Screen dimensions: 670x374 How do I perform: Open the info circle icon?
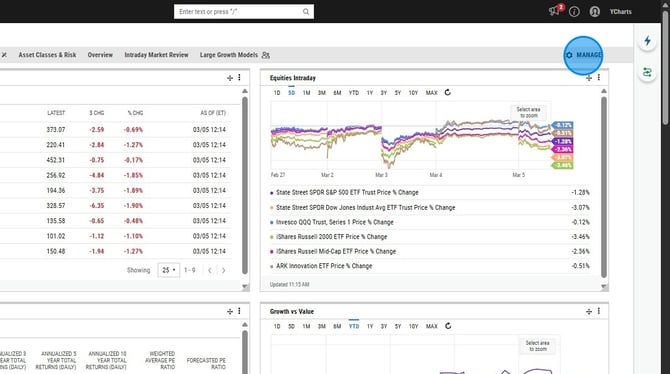574,12
